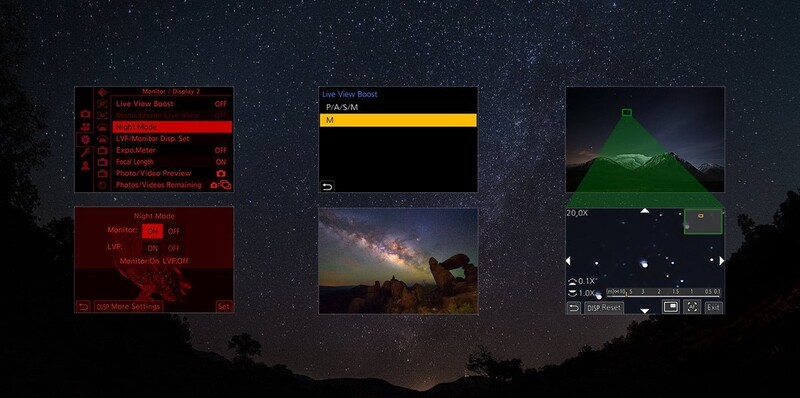The height and width of the screenshot is (398, 800).
Task: Tap the Set button in Night Mode
Action: tap(223, 307)
